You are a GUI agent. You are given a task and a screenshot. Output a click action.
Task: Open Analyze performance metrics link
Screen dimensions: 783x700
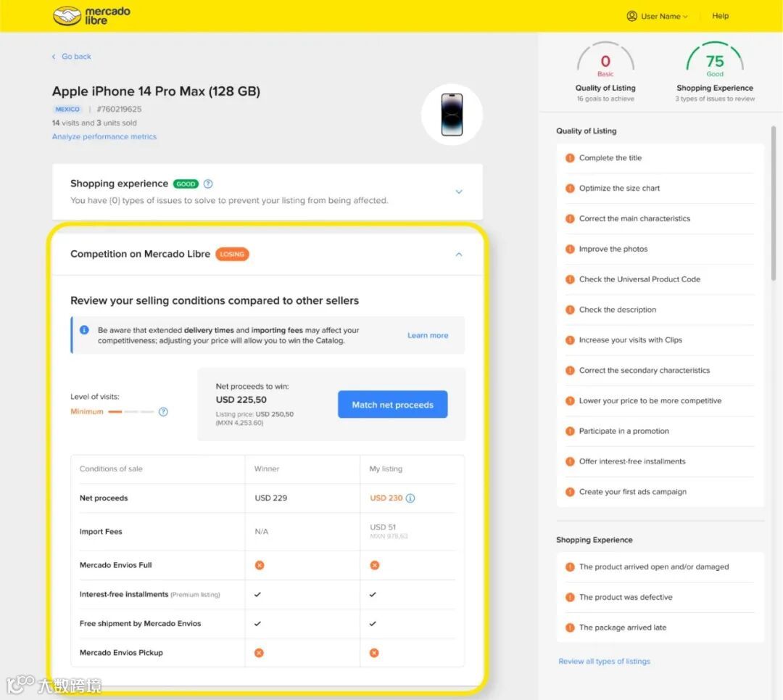(104, 136)
